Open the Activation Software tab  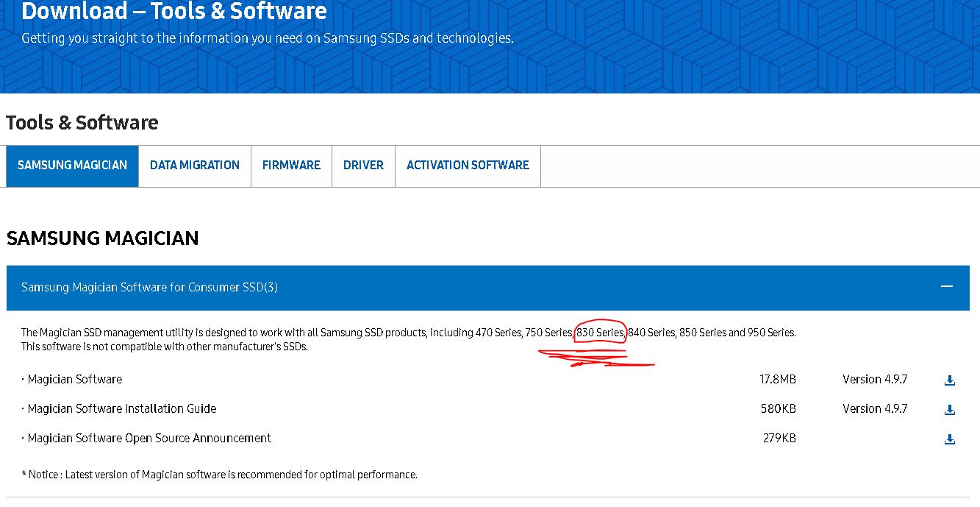[x=468, y=166]
